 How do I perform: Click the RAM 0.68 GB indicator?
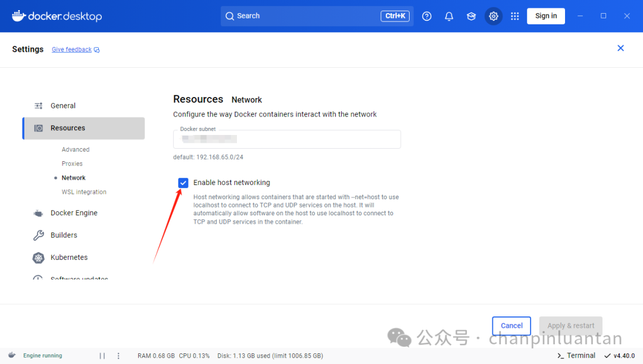point(156,356)
